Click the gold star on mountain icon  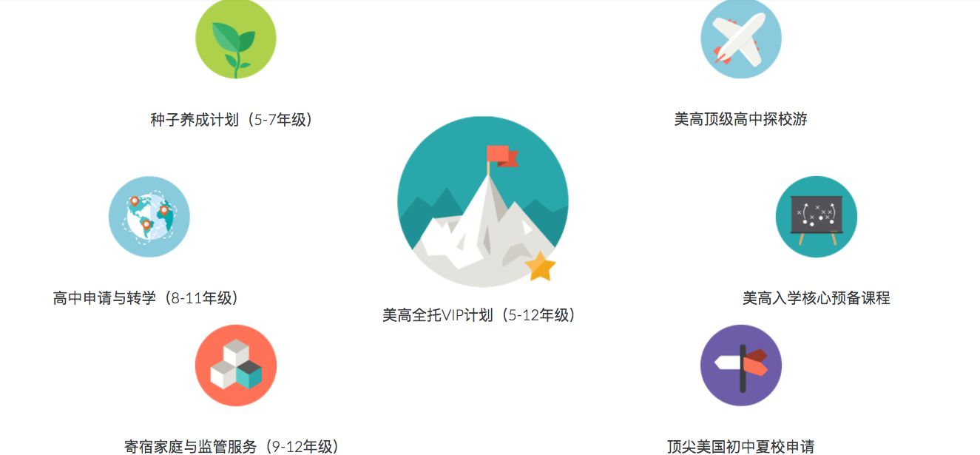pyautogui.click(x=541, y=266)
